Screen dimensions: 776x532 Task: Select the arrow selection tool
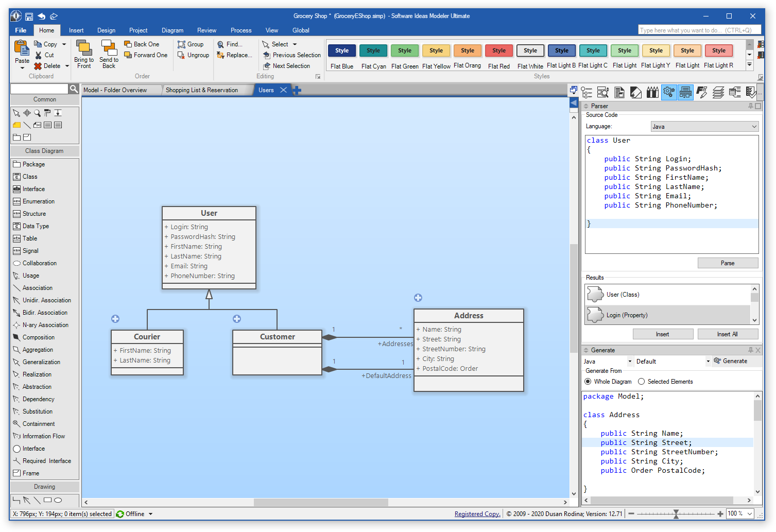click(16, 112)
